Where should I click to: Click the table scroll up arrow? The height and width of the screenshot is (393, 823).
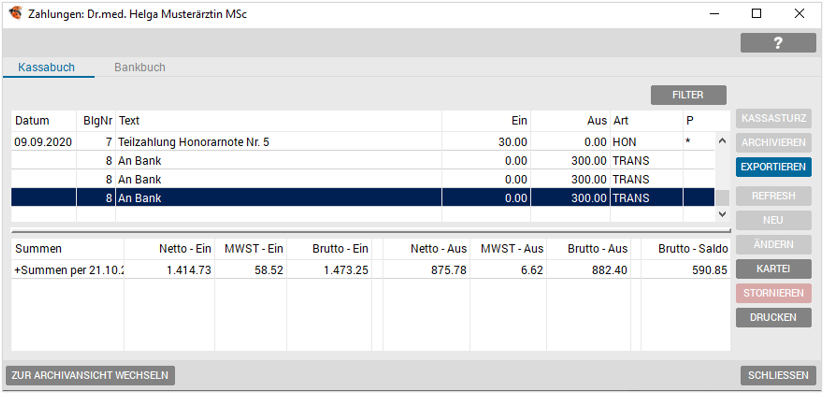(723, 141)
